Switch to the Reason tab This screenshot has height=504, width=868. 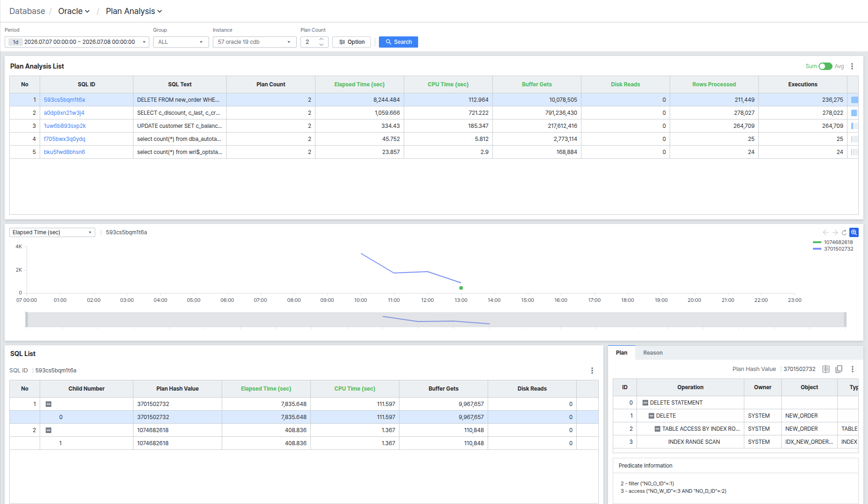(x=653, y=353)
